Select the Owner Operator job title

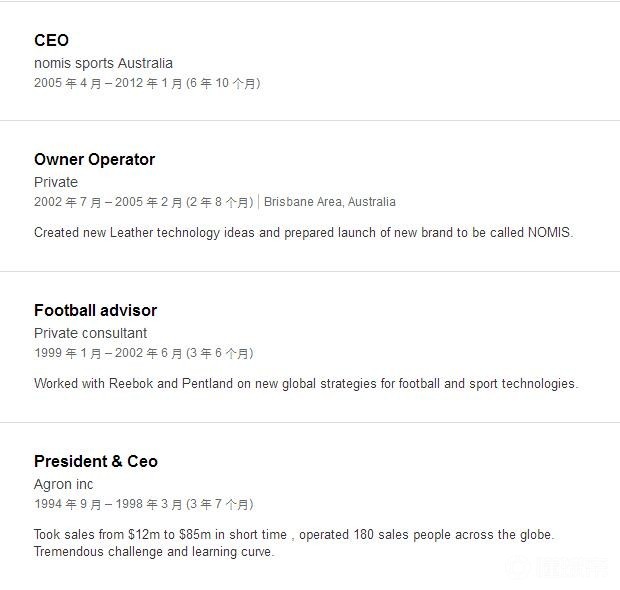94,159
